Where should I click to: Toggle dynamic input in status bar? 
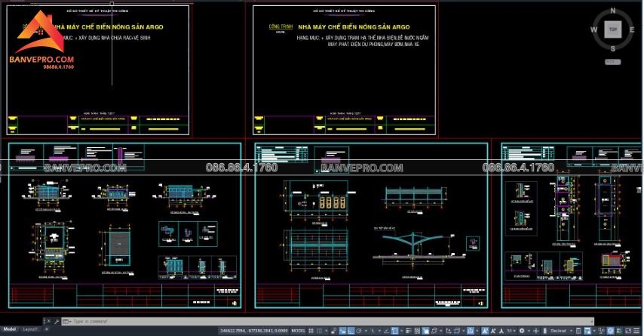point(342,331)
